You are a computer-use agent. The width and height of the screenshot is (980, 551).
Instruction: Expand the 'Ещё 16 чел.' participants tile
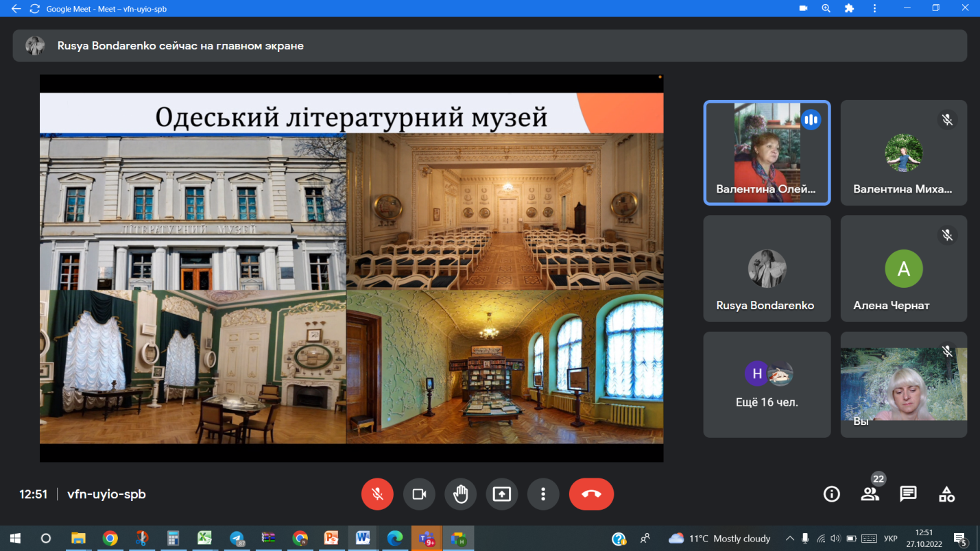(x=767, y=384)
